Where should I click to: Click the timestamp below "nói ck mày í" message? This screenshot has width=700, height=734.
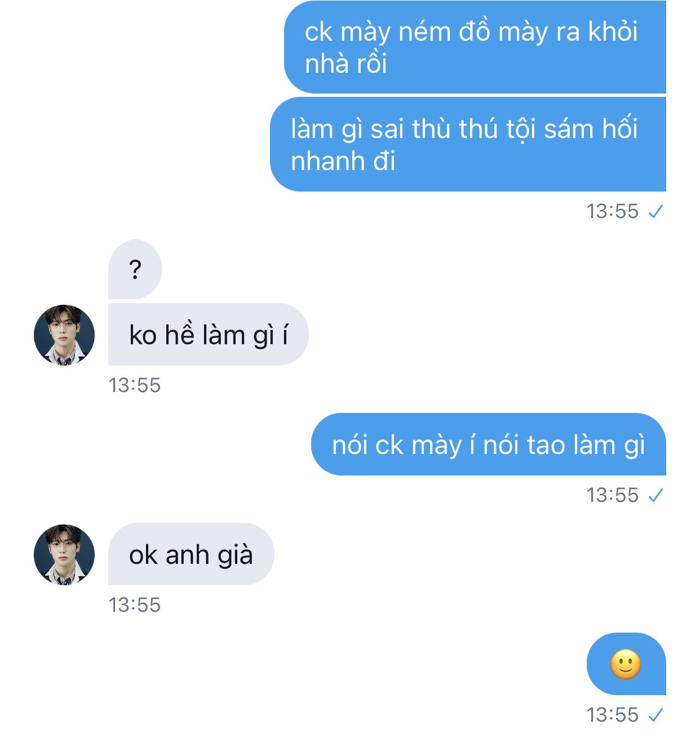click(x=613, y=495)
